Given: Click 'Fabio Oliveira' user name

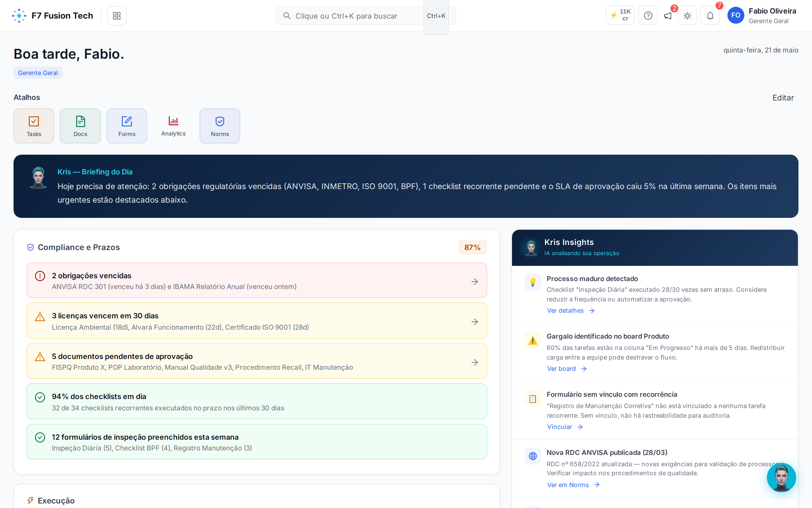Looking at the screenshot, I should (772, 11).
